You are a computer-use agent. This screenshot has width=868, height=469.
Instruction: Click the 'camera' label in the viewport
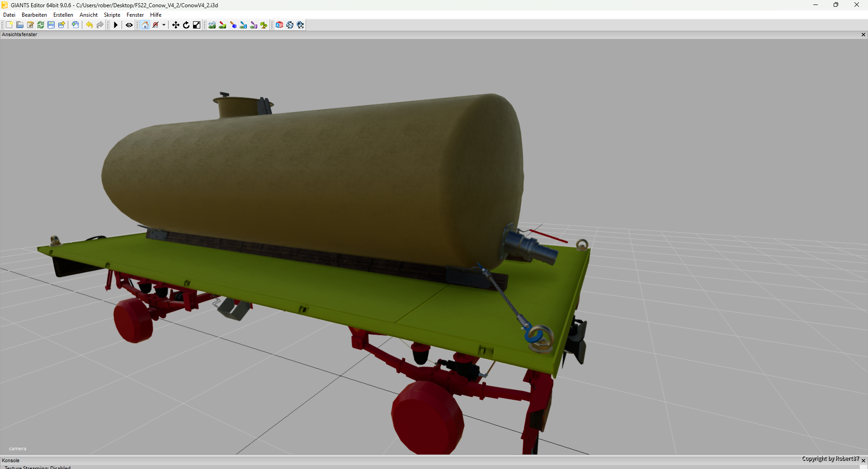(18, 449)
